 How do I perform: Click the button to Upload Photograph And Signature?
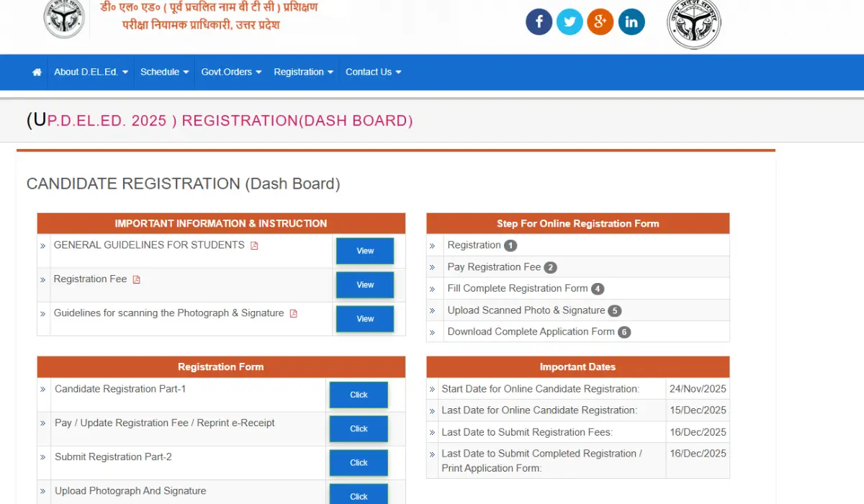coord(358,495)
